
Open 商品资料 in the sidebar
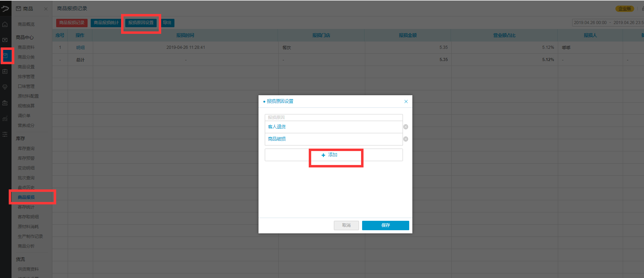click(x=26, y=47)
